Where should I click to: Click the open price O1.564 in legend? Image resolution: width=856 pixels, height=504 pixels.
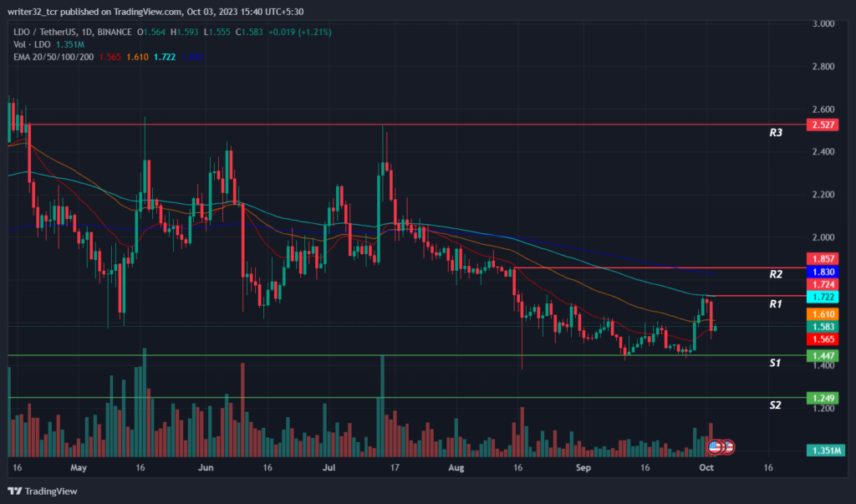151,33
